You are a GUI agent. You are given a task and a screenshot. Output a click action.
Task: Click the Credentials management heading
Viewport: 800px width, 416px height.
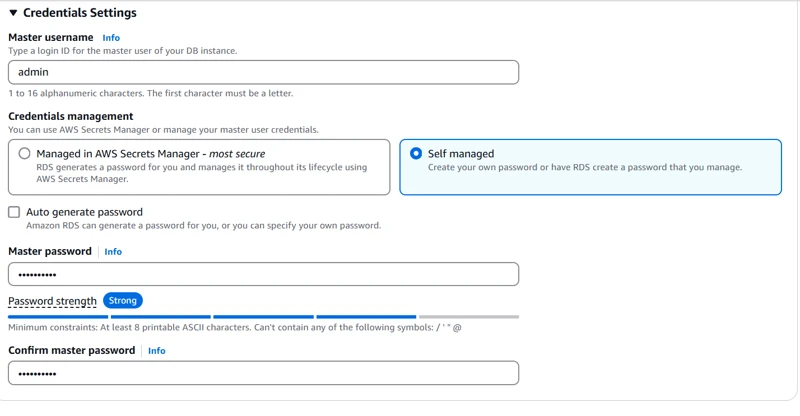click(x=70, y=116)
